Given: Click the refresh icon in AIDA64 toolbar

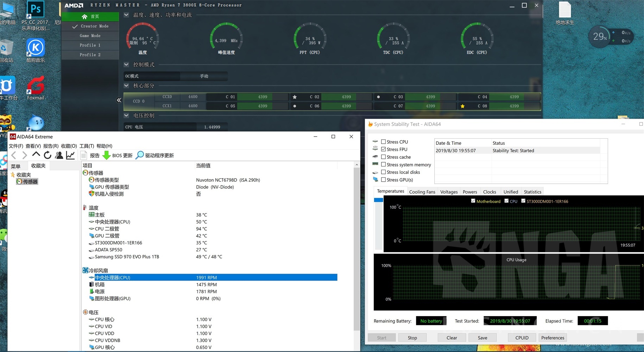Looking at the screenshot, I should [48, 155].
